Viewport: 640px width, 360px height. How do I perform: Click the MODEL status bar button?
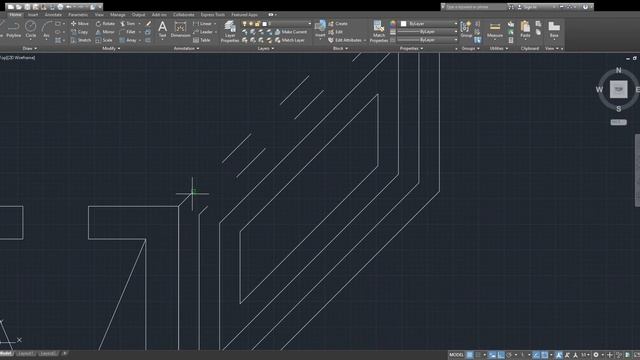[456, 355]
